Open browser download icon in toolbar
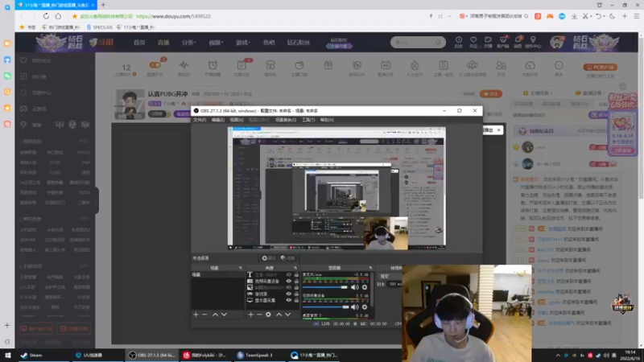 (574, 16)
